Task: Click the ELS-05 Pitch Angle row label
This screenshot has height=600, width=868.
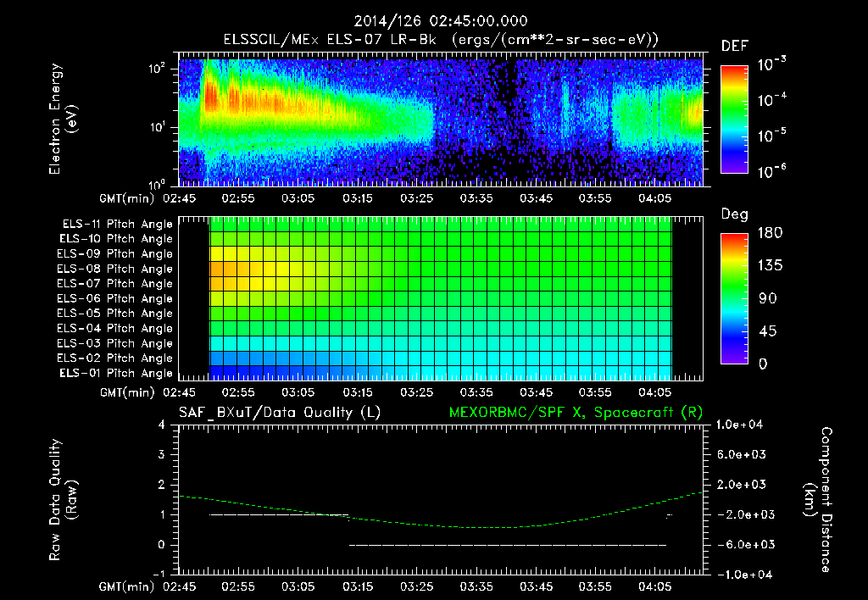Action: point(115,314)
